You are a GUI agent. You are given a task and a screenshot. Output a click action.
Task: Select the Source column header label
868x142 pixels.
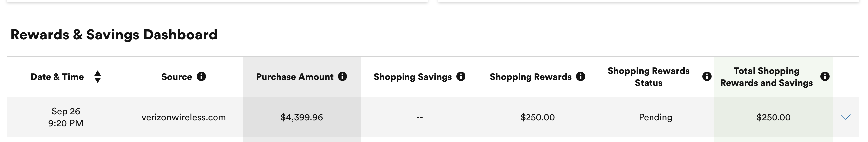177,77
